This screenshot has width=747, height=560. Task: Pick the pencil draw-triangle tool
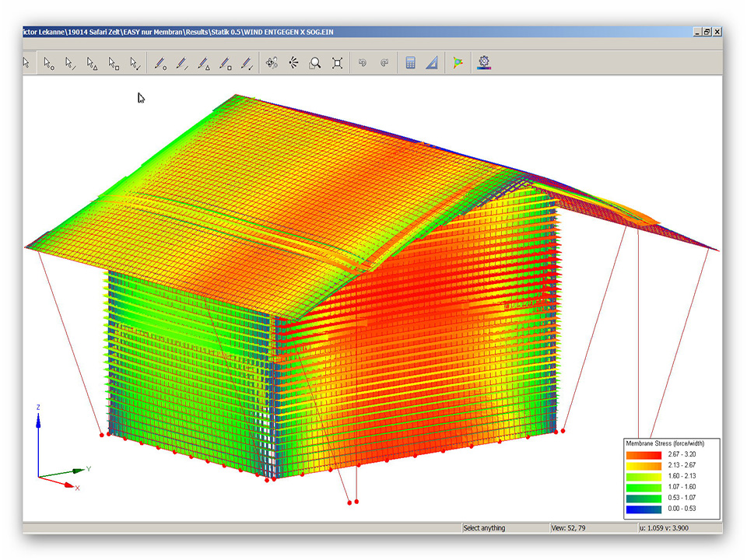pos(204,63)
